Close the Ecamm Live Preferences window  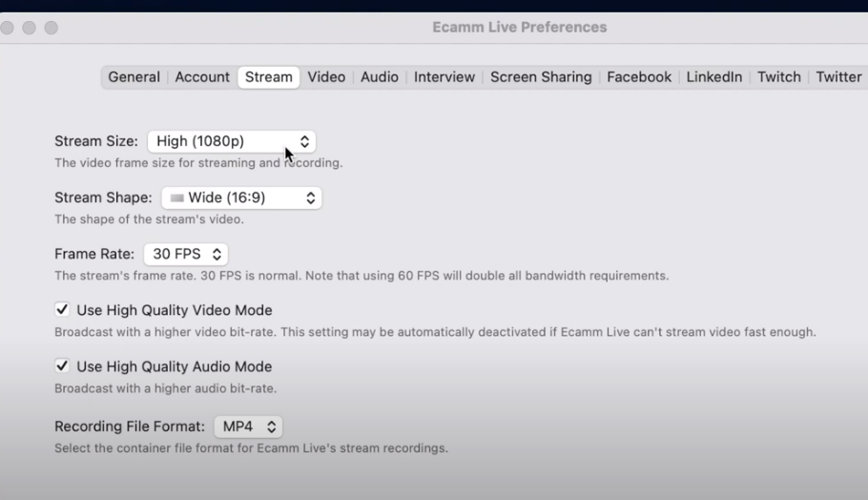[8, 28]
